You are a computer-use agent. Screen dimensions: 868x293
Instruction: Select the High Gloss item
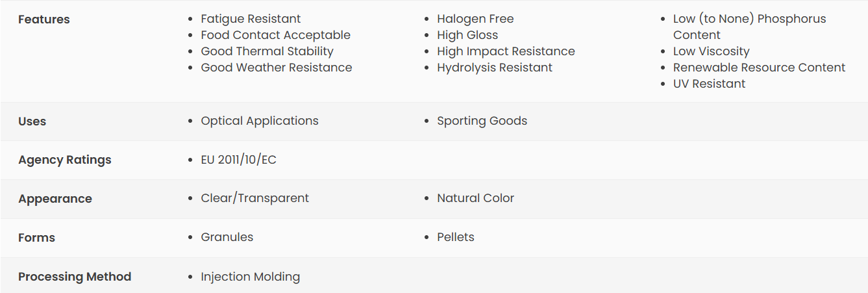coord(467,35)
